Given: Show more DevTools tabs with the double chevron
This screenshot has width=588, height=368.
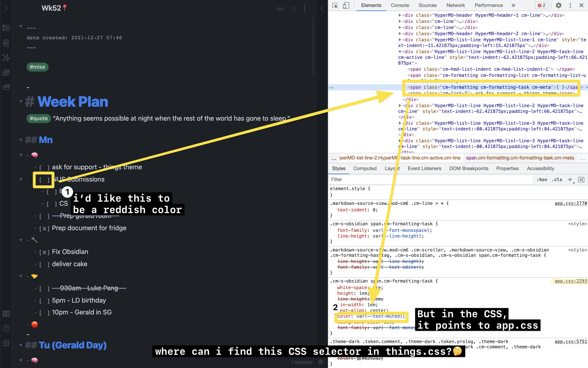Looking at the screenshot, I should coord(513,5).
